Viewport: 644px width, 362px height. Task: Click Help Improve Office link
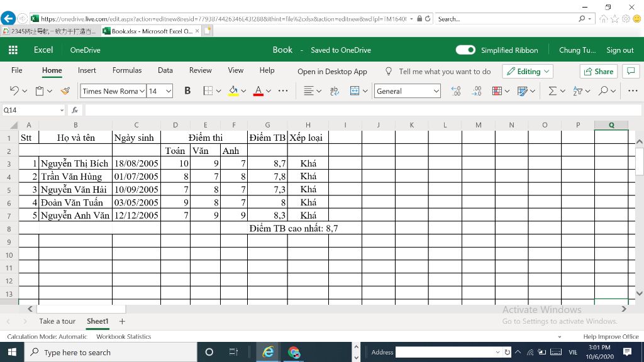coord(611,337)
